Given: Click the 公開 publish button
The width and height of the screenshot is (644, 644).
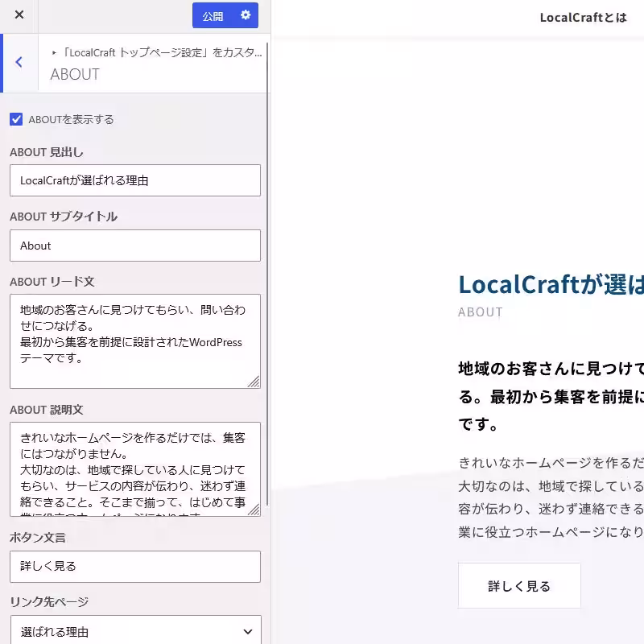Looking at the screenshot, I should (213, 16).
